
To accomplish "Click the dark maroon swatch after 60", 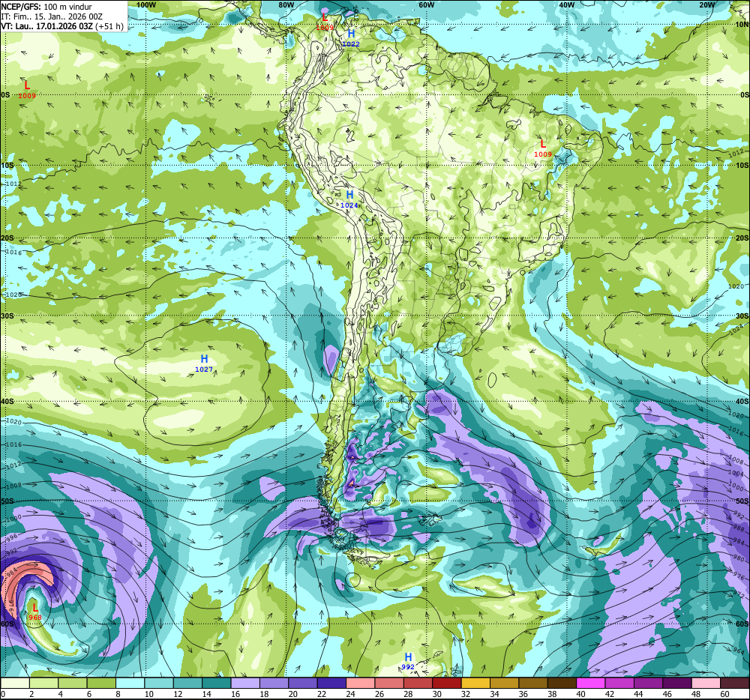I will pyautogui.click(x=735, y=684).
